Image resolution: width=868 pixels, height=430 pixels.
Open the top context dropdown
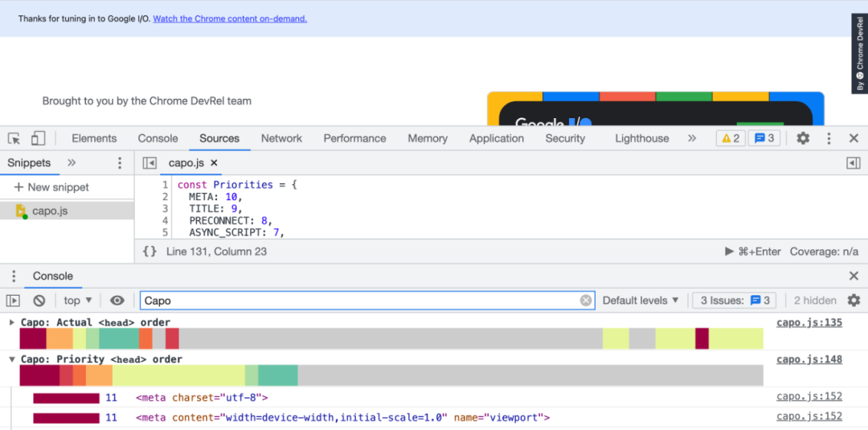point(77,301)
